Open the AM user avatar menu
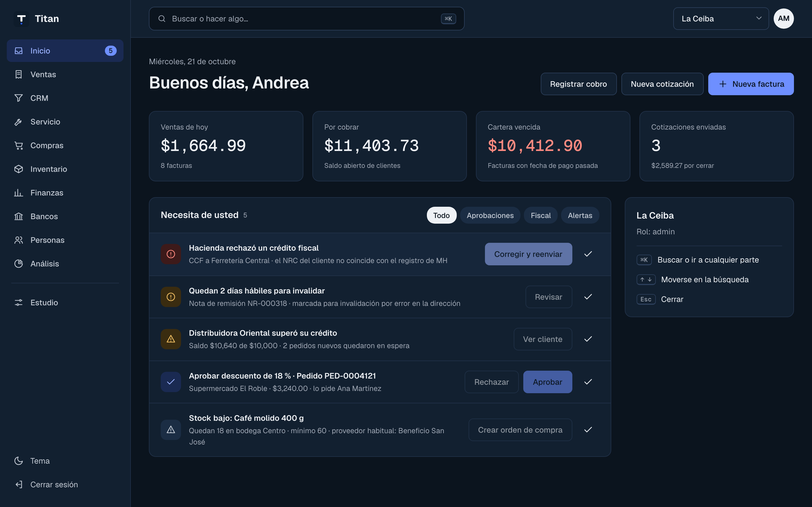 coord(784,18)
